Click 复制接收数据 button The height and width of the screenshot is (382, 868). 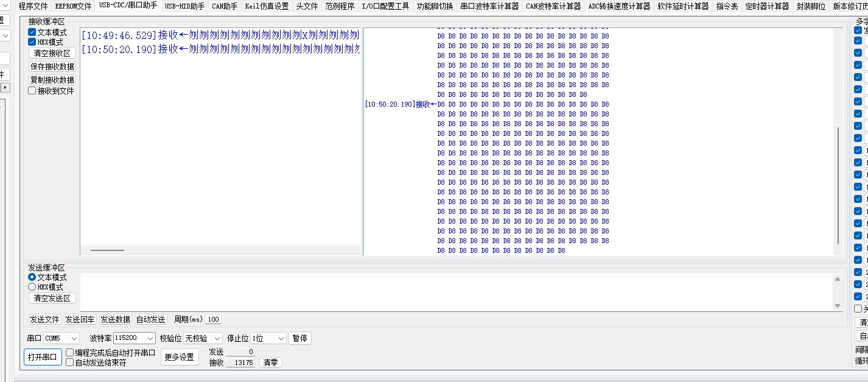(x=52, y=80)
